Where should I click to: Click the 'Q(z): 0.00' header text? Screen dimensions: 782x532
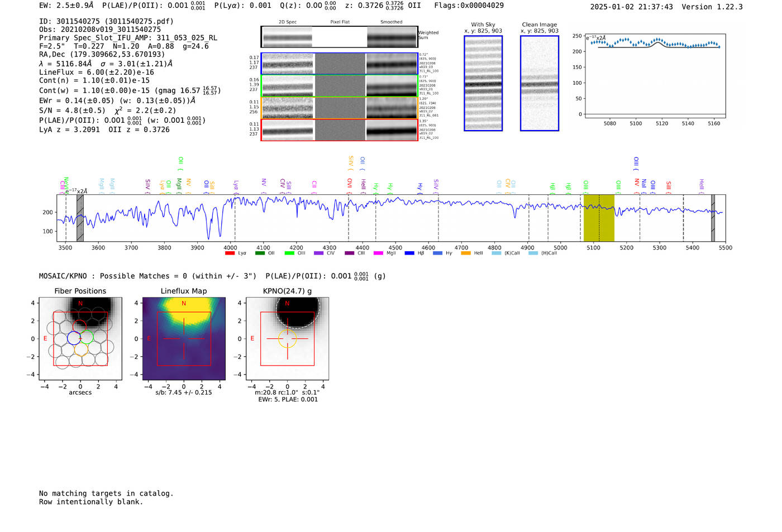(x=301, y=6)
